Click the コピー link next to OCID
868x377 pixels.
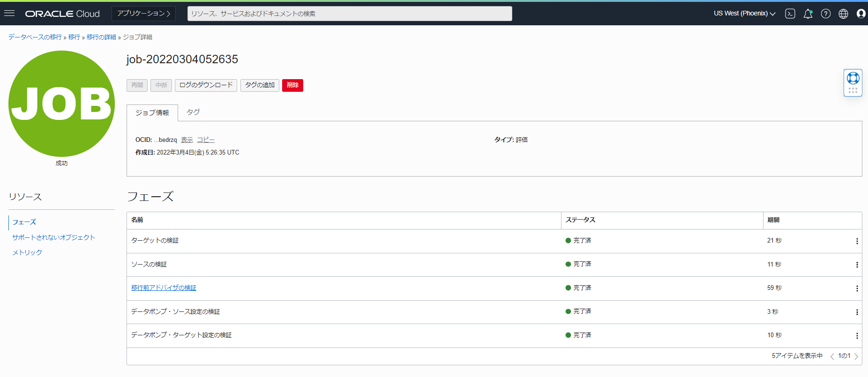pyautogui.click(x=206, y=140)
